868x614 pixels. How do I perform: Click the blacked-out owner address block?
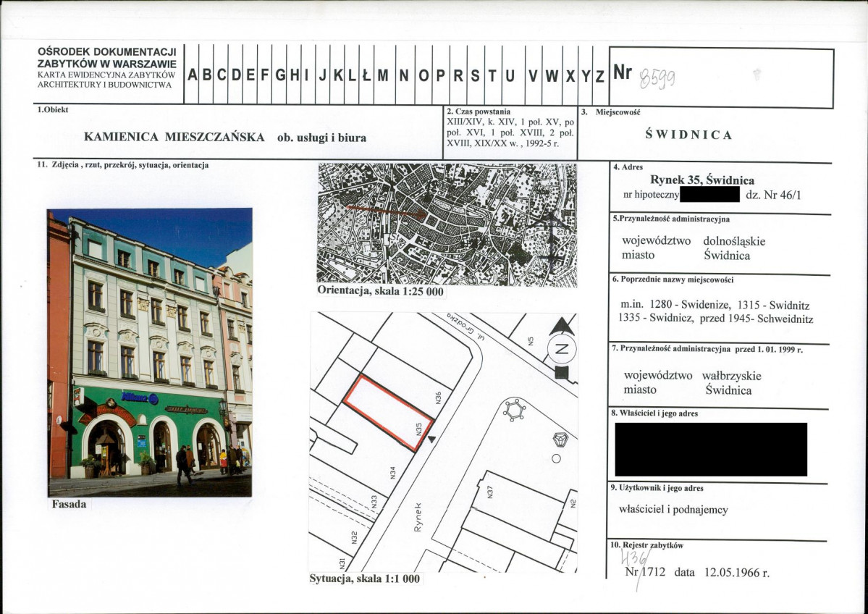[710, 450]
